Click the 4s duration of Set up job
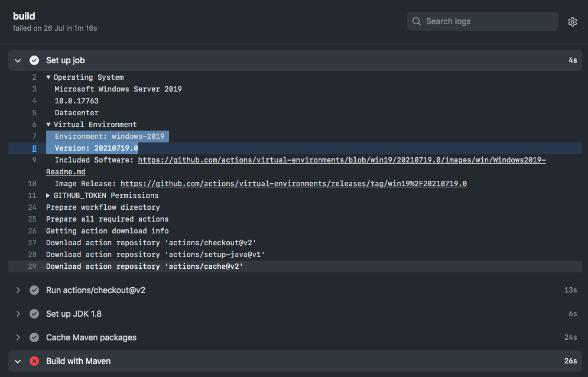This screenshot has width=588, height=377. pyautogui.click(x=573, y=60)
